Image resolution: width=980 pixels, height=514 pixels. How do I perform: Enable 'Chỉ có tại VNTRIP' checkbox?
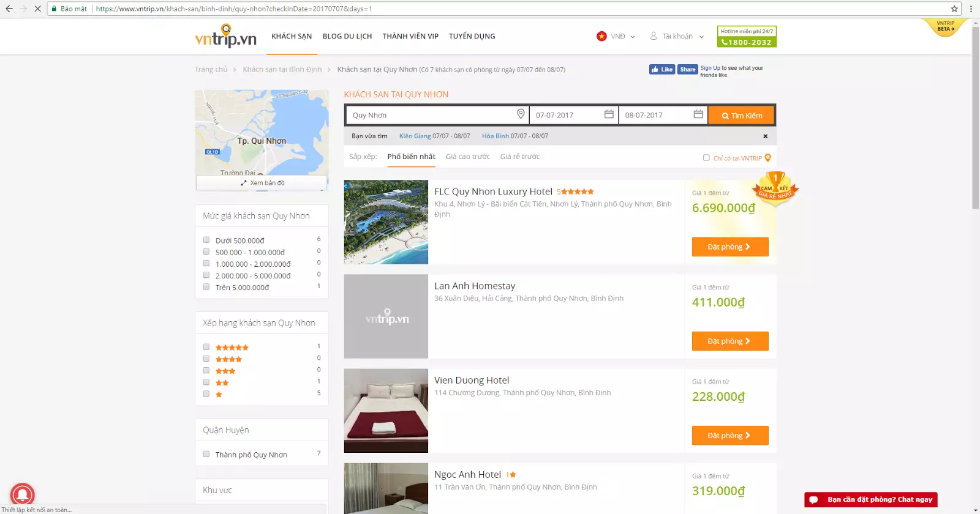(x=706, y=158)
